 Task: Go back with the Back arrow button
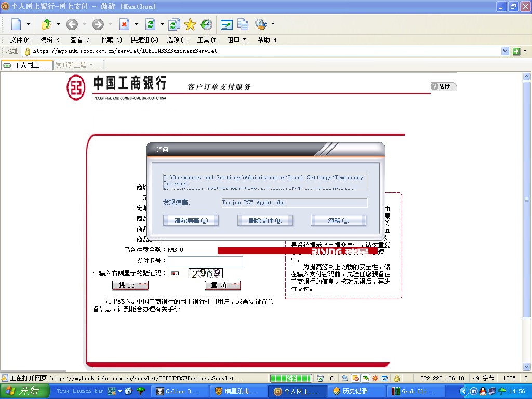pos(72,24)
